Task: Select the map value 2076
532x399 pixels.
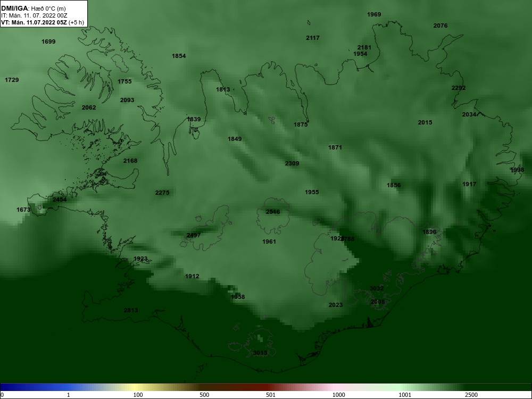Action: coord(440,26)
